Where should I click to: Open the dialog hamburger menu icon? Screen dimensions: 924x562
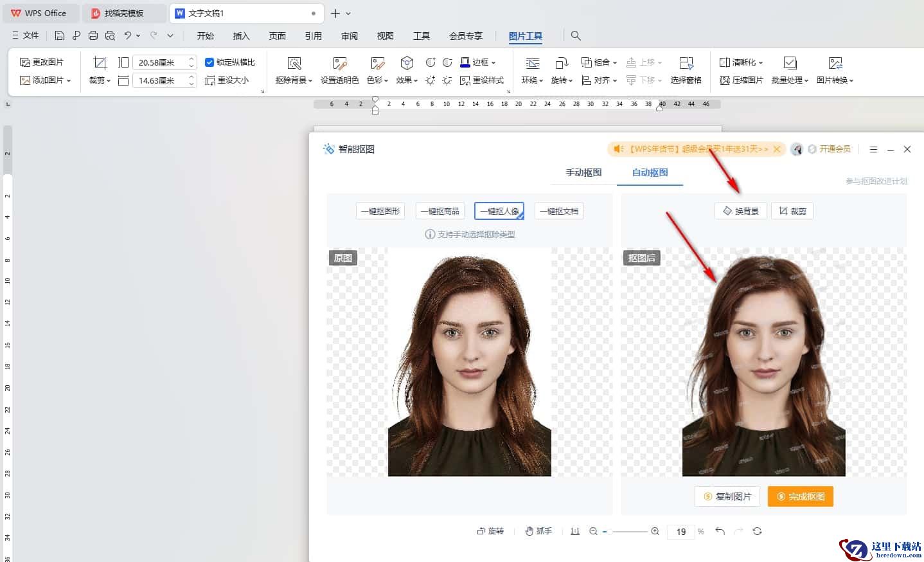tap(873, 149)
